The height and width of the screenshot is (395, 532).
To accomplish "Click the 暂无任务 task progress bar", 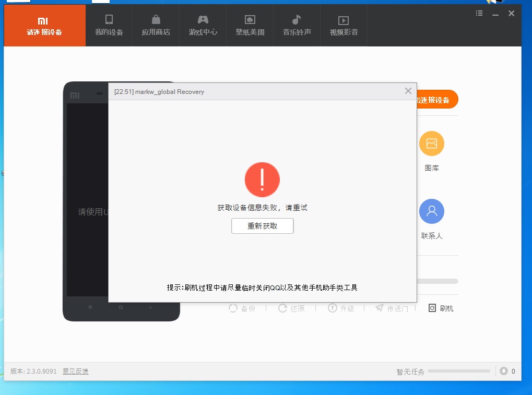I will click(x=458, y=372).
